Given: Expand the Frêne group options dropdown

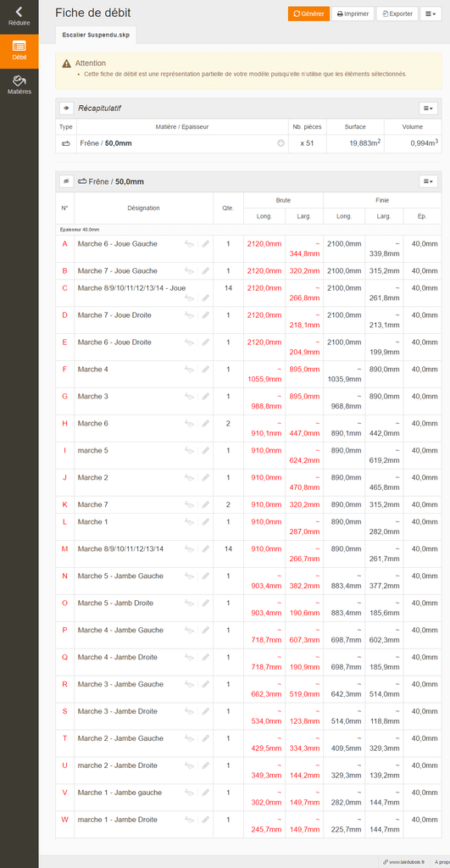Looking at the screenshot, I should [429, 181].
